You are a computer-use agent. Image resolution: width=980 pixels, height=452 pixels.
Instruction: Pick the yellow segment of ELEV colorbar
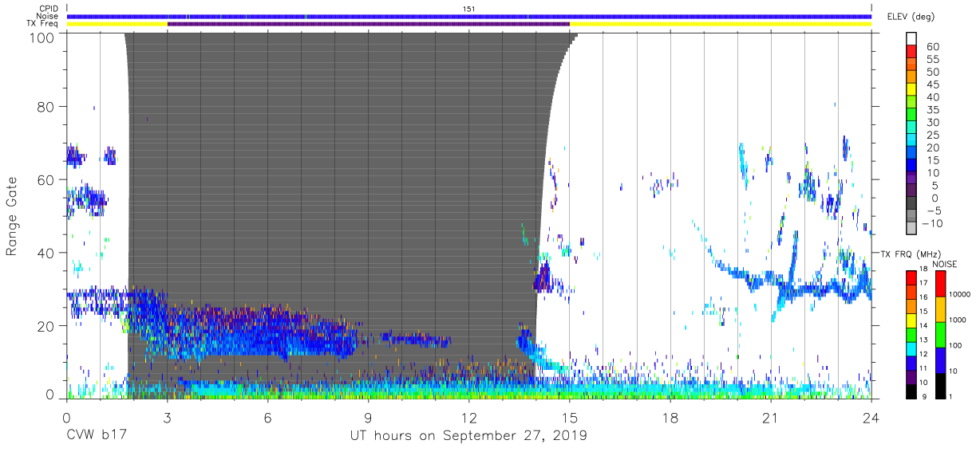click(911, 91)
